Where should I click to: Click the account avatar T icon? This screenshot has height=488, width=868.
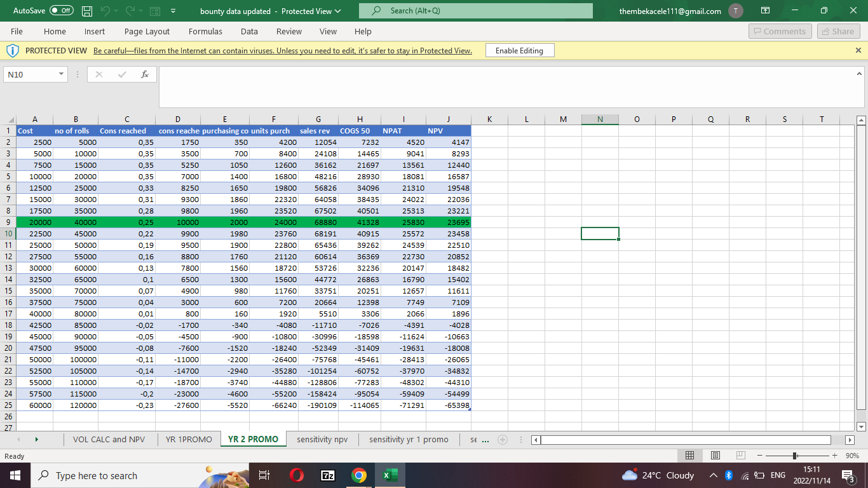tap(736, 11)
